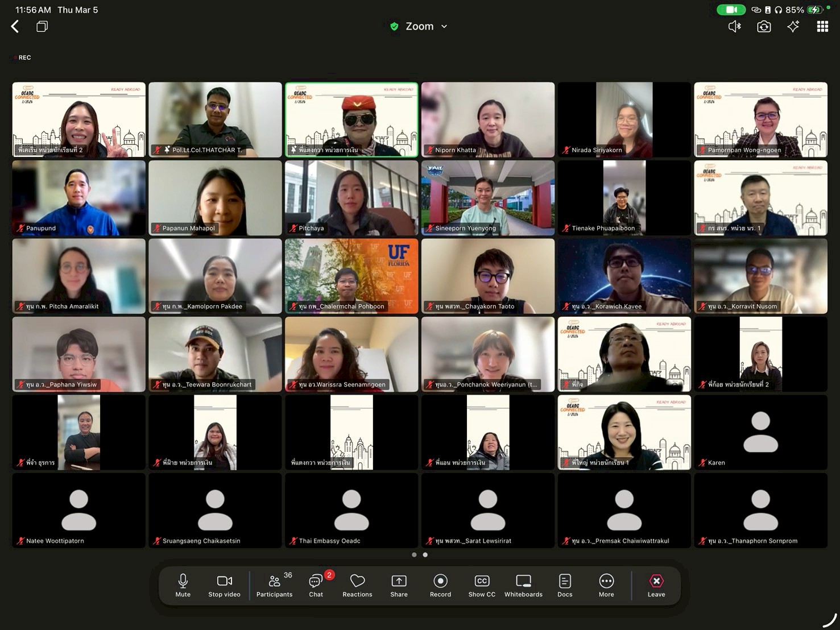Share your screen
The height and width of the screenshot is (630, 840).
(399, 585)
